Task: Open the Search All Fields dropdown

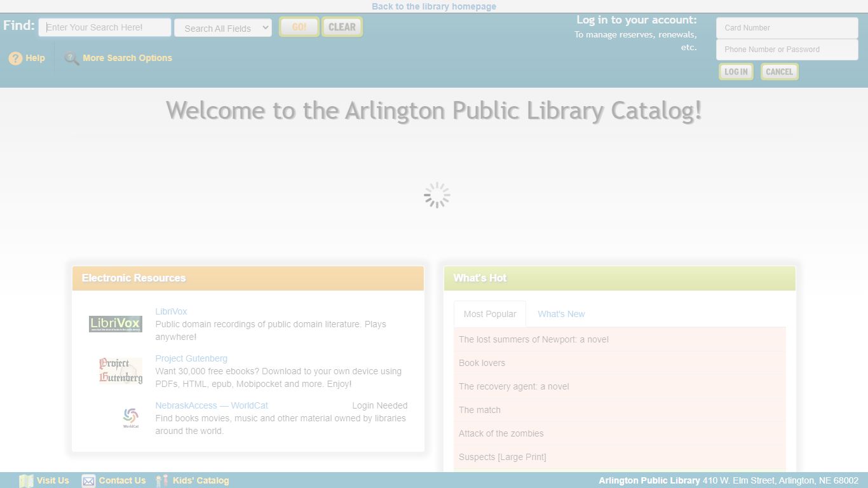Action: (223, 28)
